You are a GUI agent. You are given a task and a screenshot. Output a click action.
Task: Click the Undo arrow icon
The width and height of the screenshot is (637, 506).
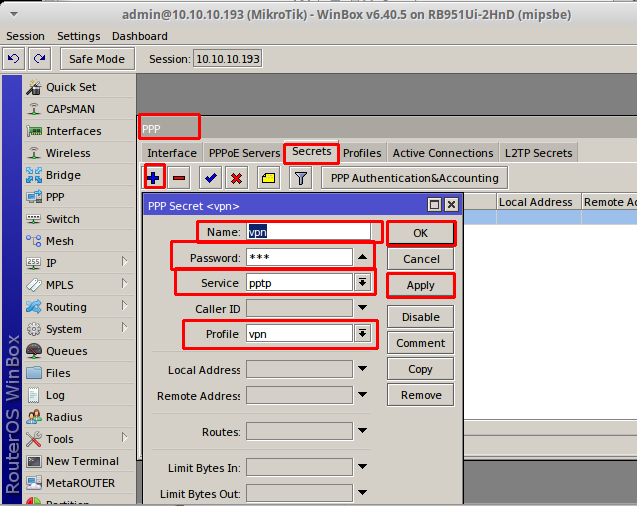click(13, 59)
